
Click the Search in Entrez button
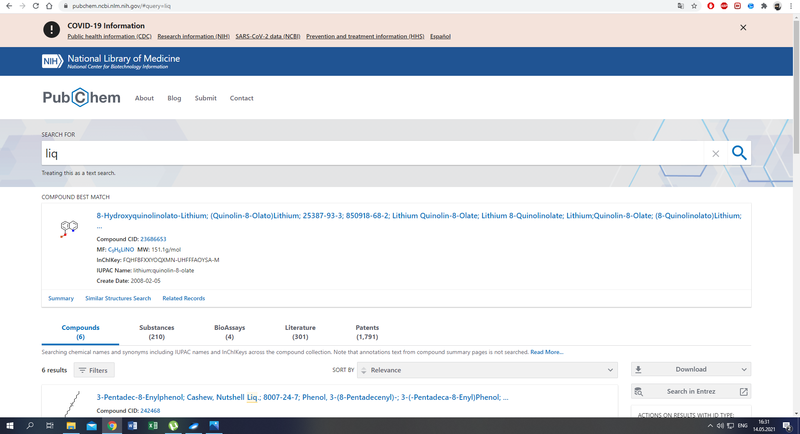click(690, 392)
